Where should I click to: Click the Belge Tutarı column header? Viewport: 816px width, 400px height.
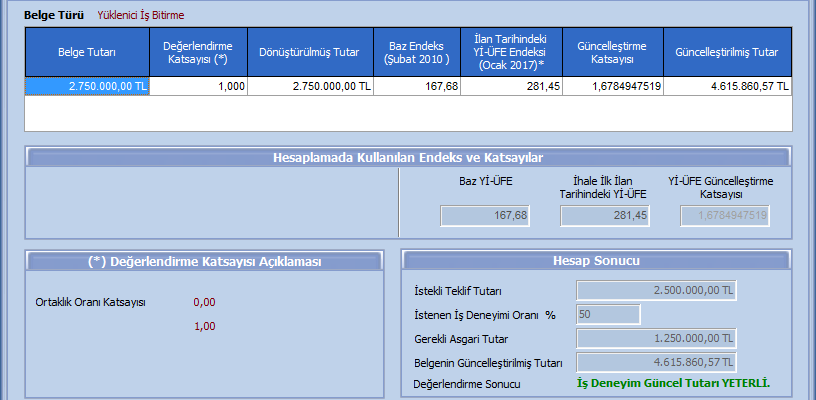87,50
